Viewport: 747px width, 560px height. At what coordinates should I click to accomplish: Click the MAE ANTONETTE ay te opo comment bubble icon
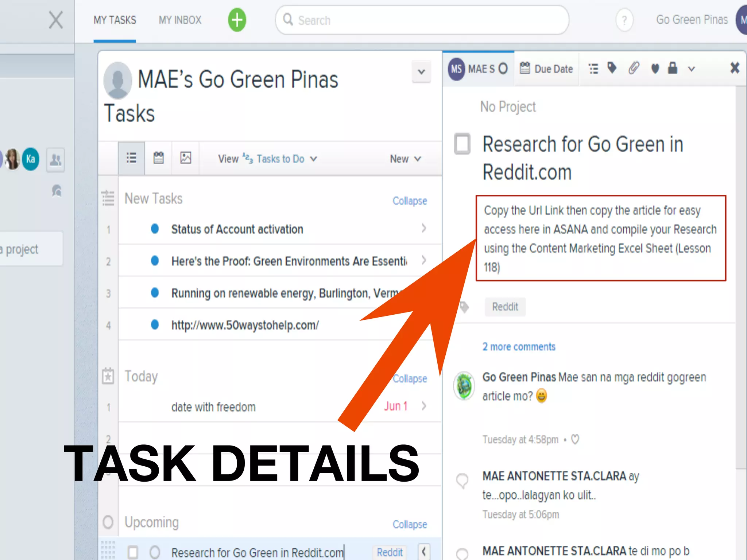click(x=462, y=481)
